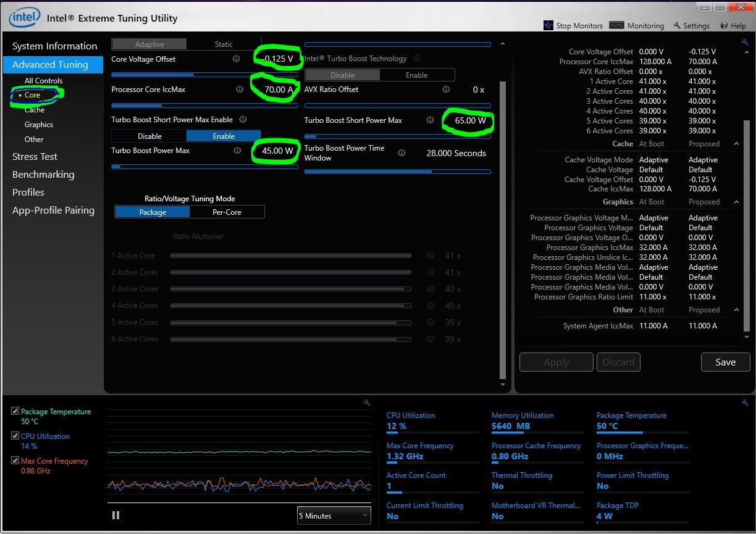
Task: Select Static voltage mode
Action: coord(224,44)
